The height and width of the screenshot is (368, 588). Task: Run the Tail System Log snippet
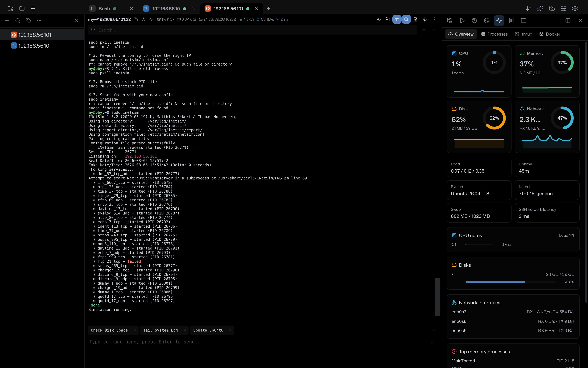point(161,330)
